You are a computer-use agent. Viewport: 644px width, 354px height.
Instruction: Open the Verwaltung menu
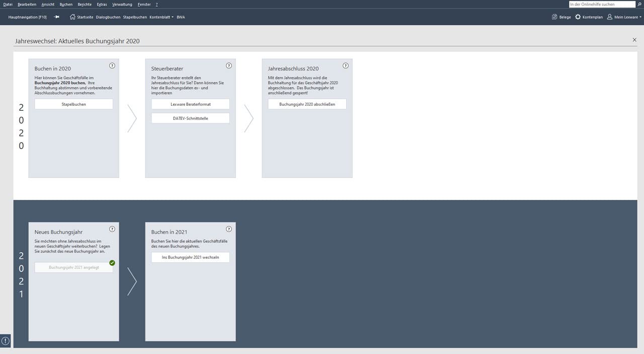tap(122, 4)
